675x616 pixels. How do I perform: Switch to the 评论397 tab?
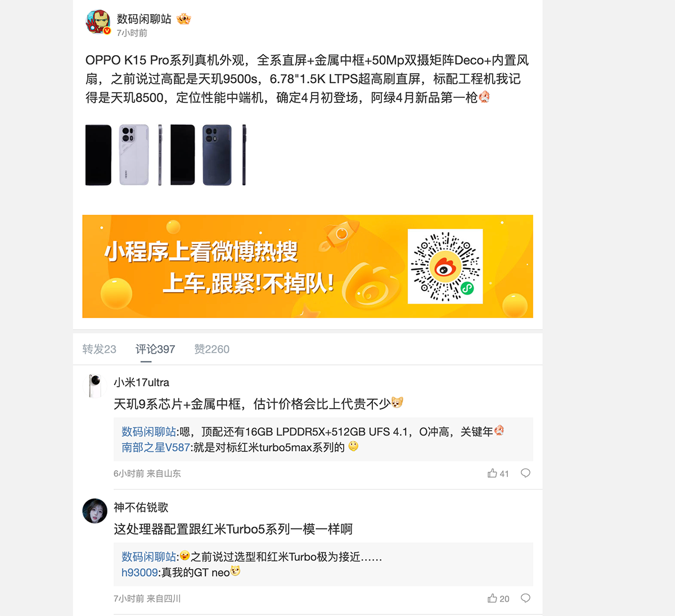pyautogui.click(x=155, y=349)
